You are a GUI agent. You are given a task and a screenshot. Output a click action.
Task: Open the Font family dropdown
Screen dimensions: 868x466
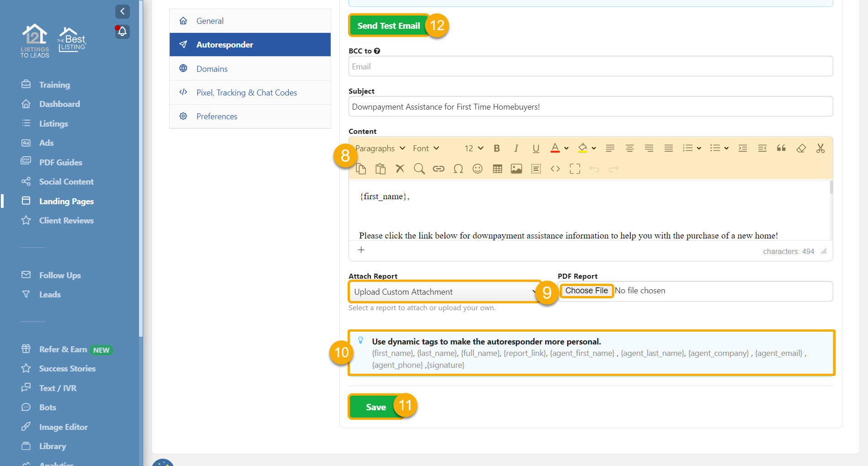pos(426,148)
